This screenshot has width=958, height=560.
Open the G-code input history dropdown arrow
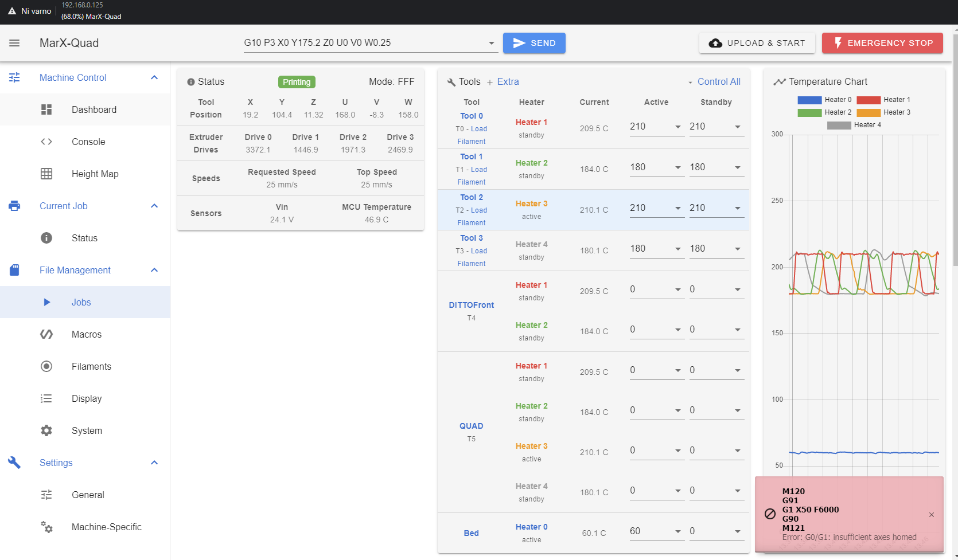pos(491,43)
